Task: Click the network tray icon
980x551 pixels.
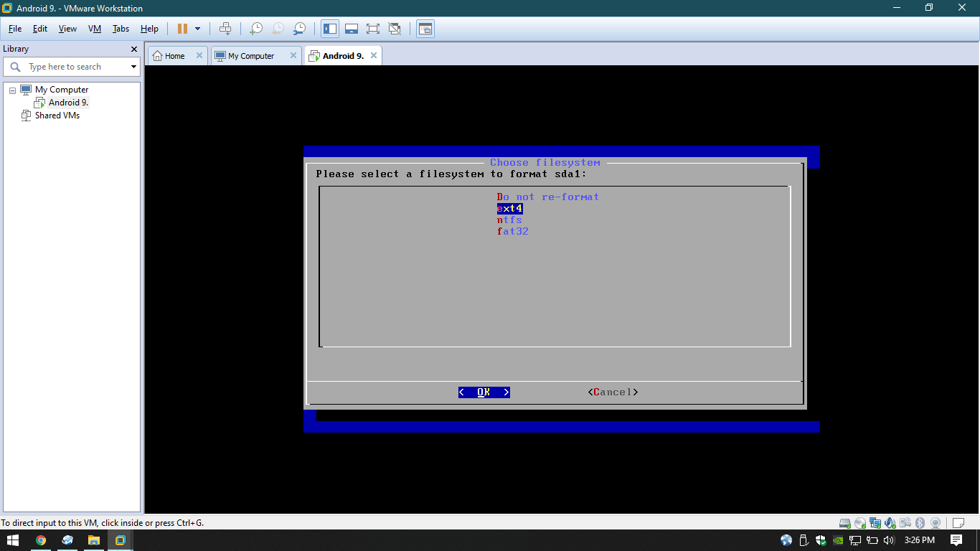Action: pos(855,540)
